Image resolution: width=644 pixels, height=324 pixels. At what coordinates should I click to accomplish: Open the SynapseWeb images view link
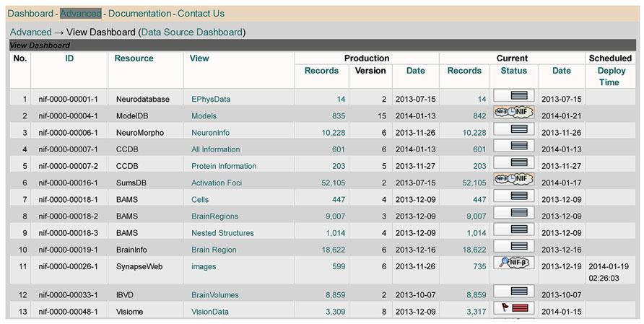204,266
